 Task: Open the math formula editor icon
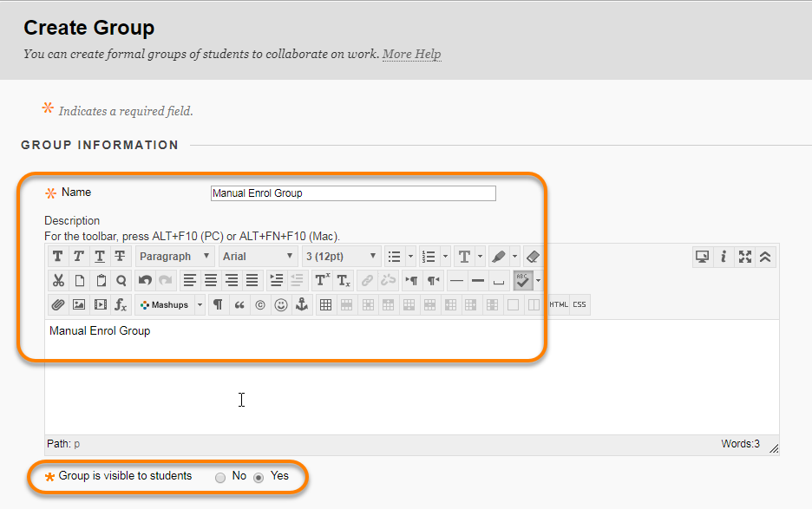point(121,305)
